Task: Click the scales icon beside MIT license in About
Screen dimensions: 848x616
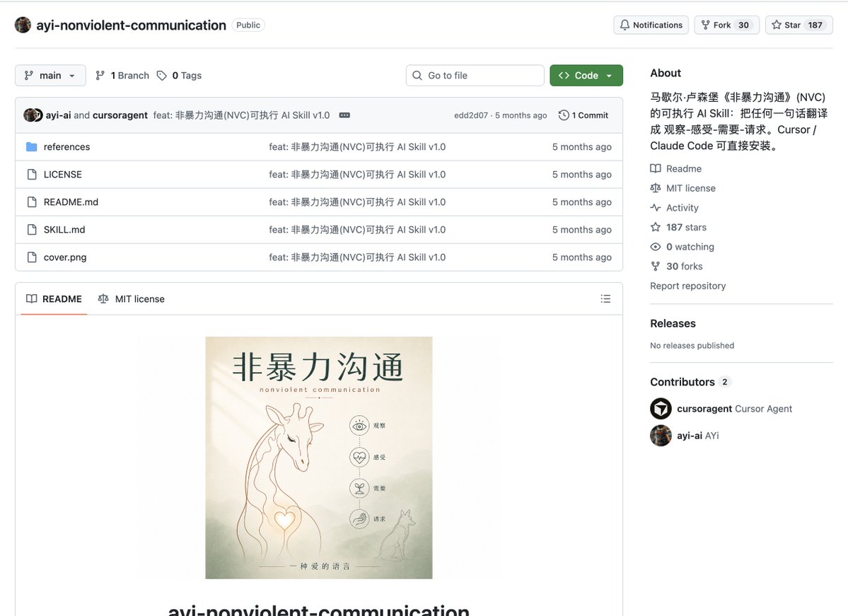Action: 656,188
